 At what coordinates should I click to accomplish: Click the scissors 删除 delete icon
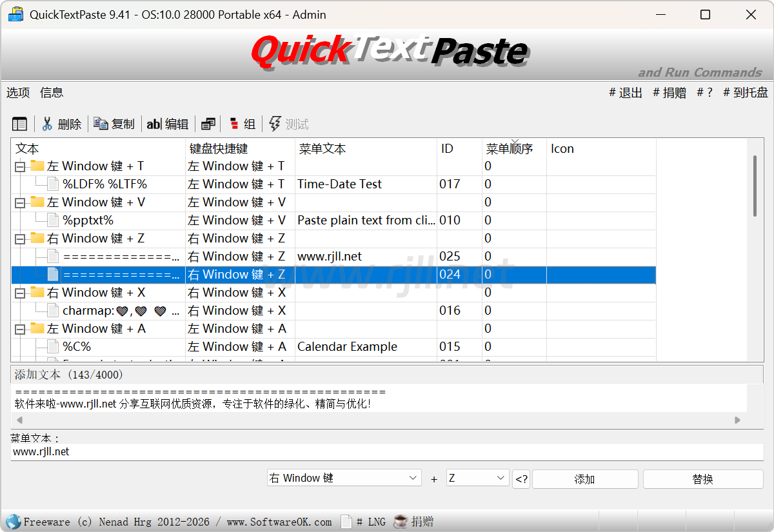47,124
